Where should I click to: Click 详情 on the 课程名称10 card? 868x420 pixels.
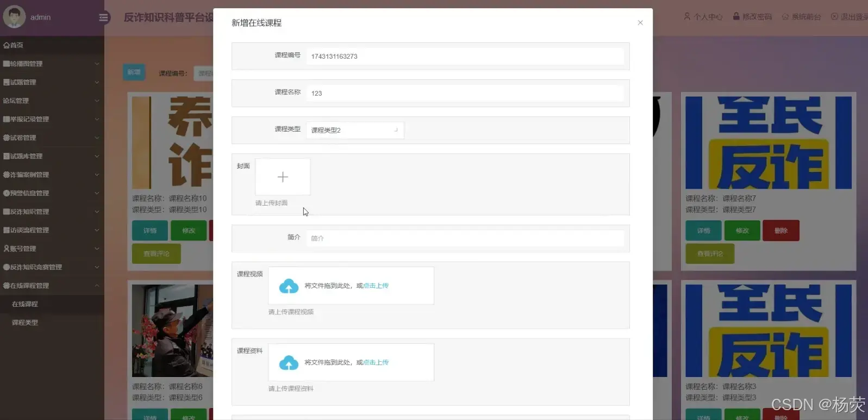click(150, 231)
